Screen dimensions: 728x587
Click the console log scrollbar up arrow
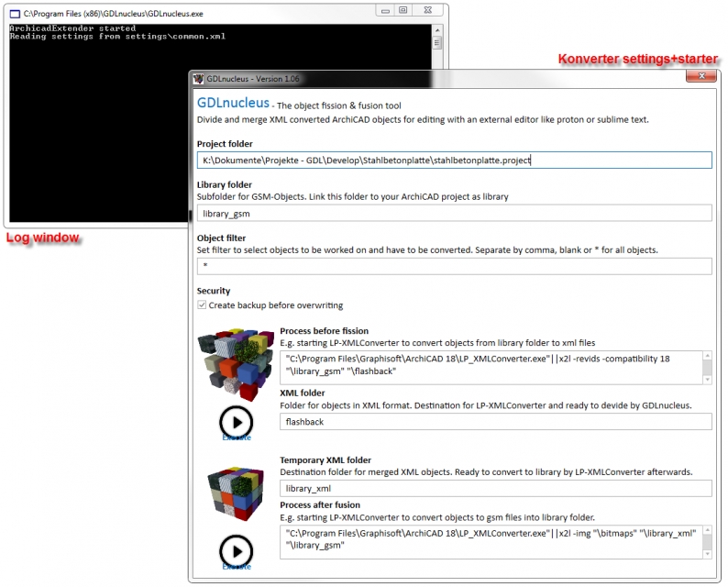[x=438, y=29]
